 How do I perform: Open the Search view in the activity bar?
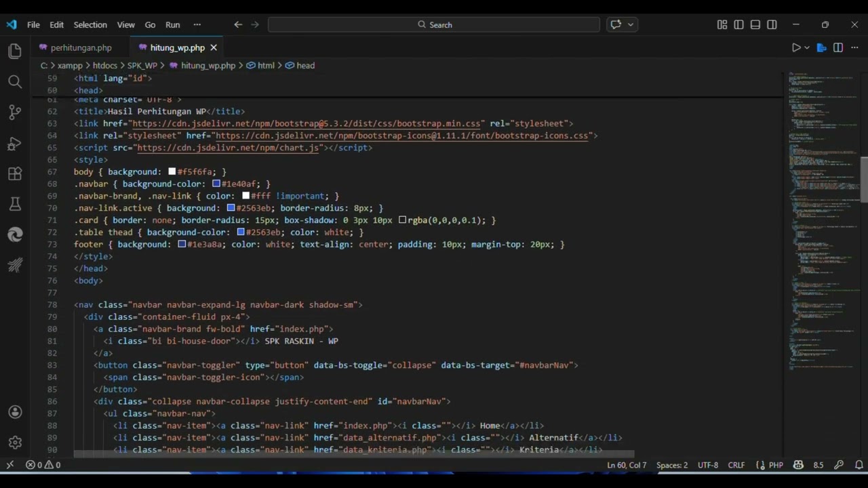[15, 82]
